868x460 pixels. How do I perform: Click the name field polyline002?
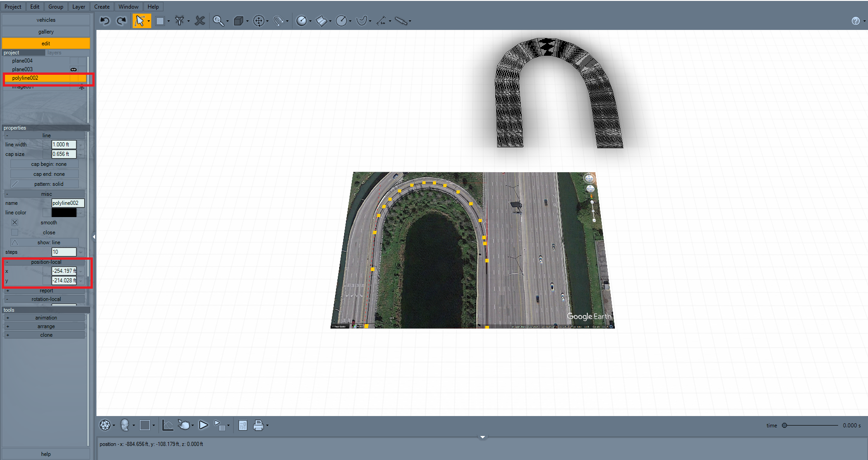coord(68,203)
